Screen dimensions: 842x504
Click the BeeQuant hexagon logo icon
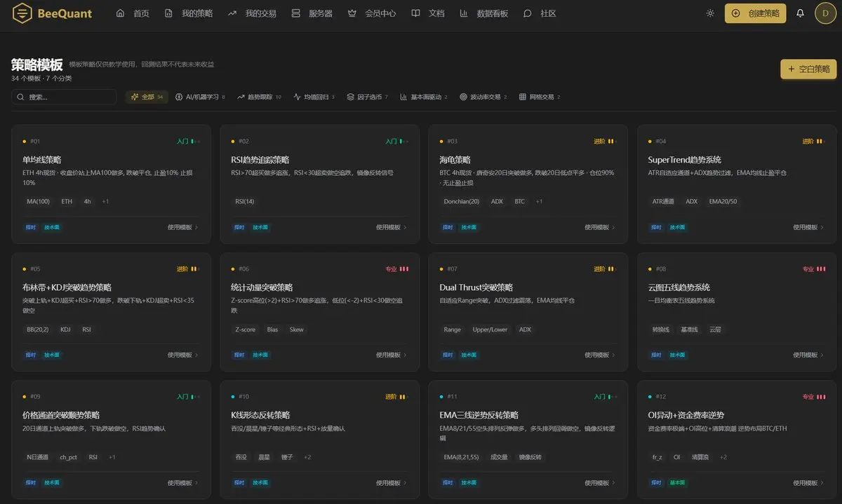[22, 13]
